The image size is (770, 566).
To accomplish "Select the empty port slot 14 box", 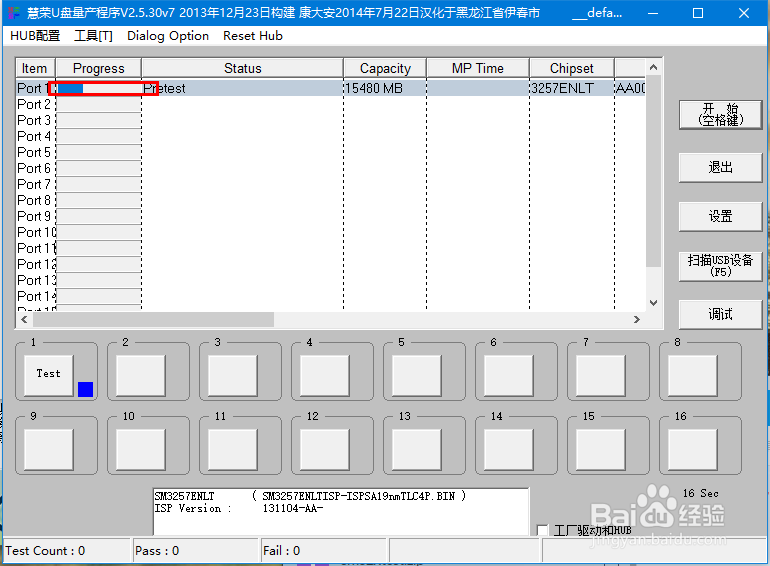I will pos(509,449).
